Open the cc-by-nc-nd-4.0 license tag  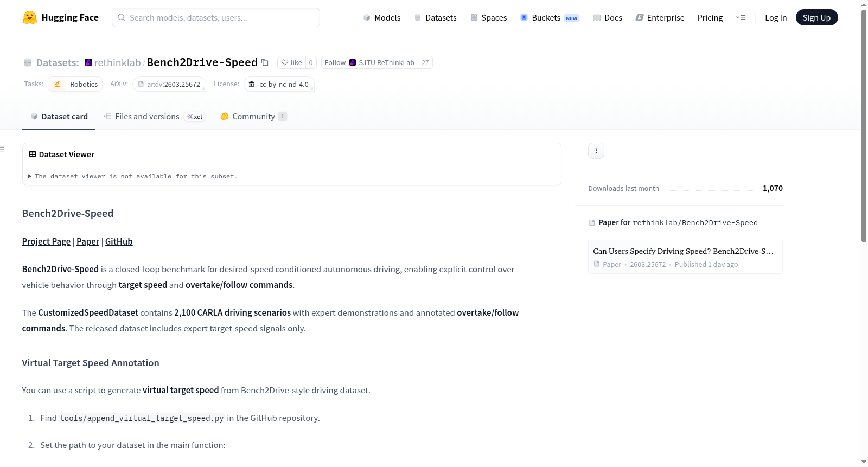(x=279, y=84)
